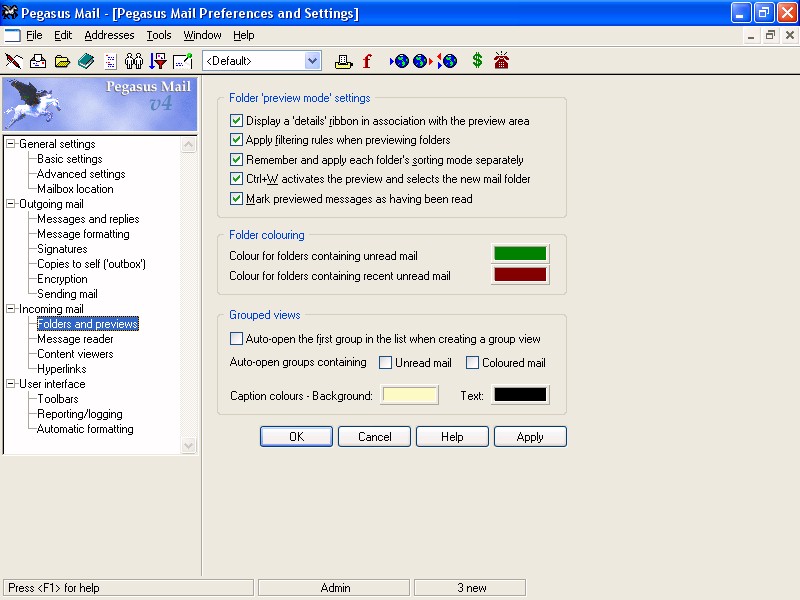Enable 'Auto-open the first group' checkbox
This screenshot has height=600, width=800.
(236, 339)
